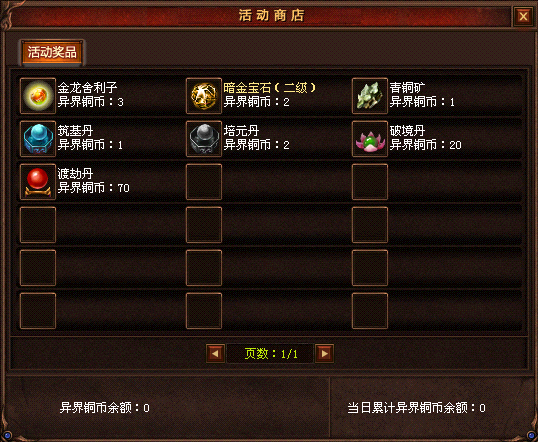This screenshot has width=538, height=442.
Task: Go to the next page arrow
Action: point(324,353)
